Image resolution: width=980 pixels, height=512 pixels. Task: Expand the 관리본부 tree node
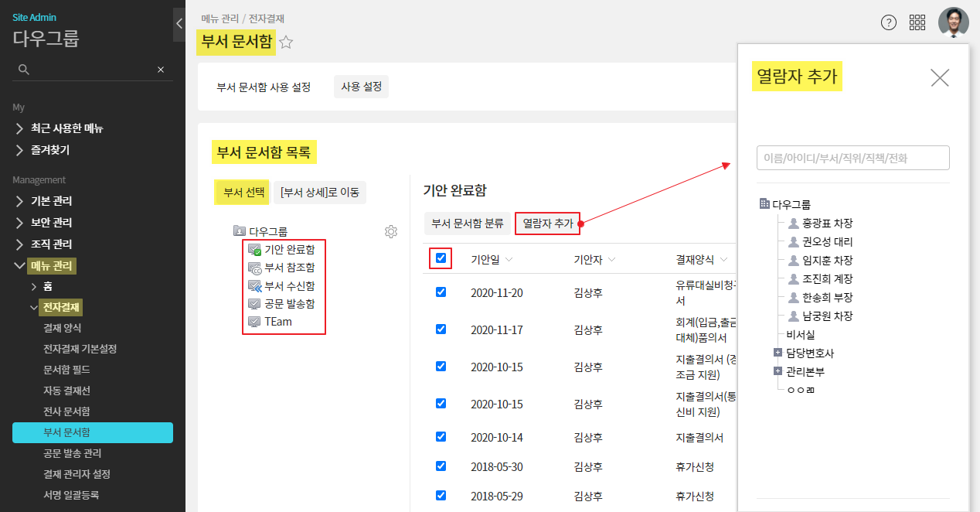coord(778,371)
